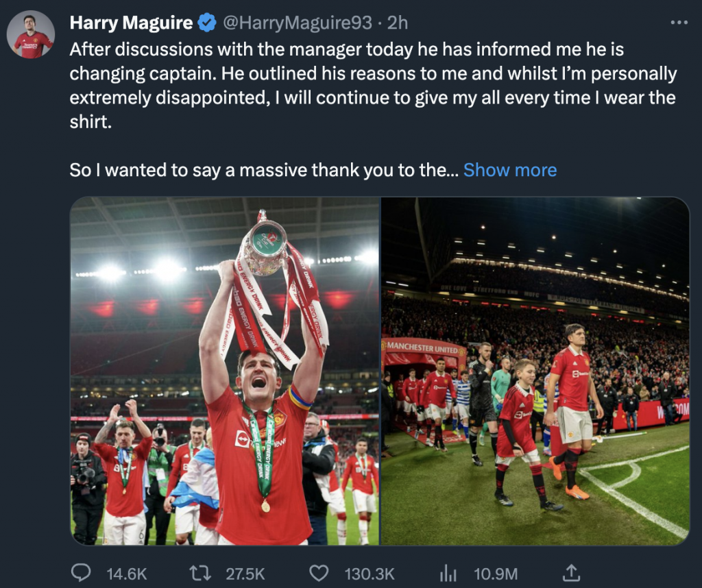Click the blue verified badge

(x=207, y=23)
